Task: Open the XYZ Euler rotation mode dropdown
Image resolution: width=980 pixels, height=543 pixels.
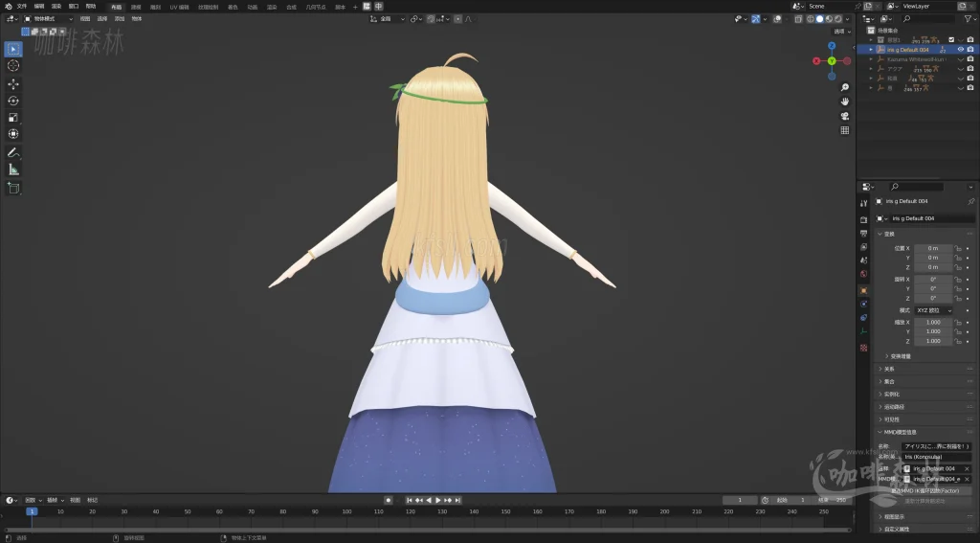Action: click(x=933, y=310)
